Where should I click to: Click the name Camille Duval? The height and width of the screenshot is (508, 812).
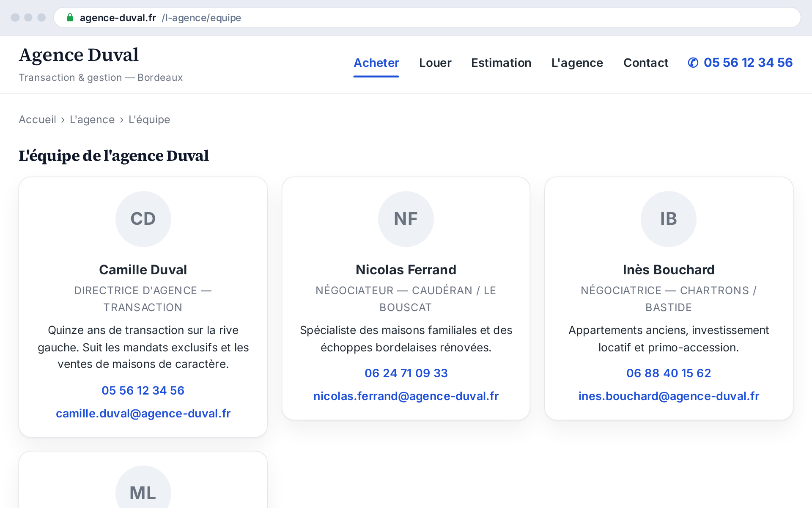pyautogui.click(x=143, y=270)
